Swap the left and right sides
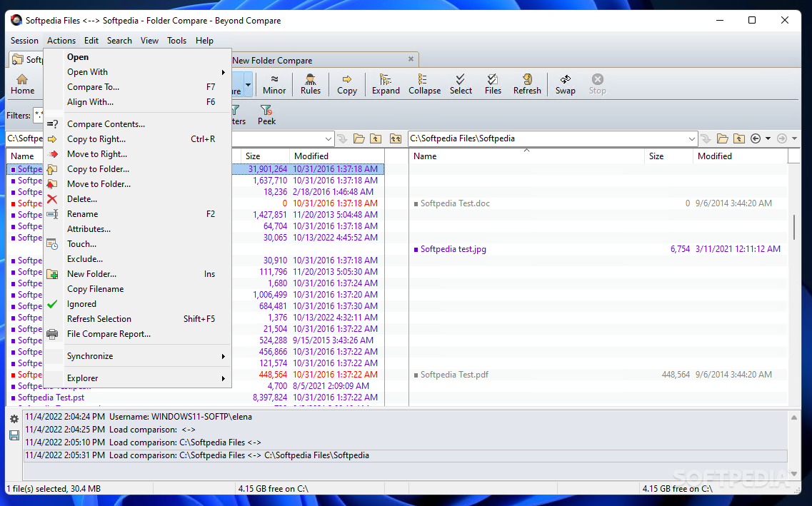812x506 pixels. tap(565, 84)
